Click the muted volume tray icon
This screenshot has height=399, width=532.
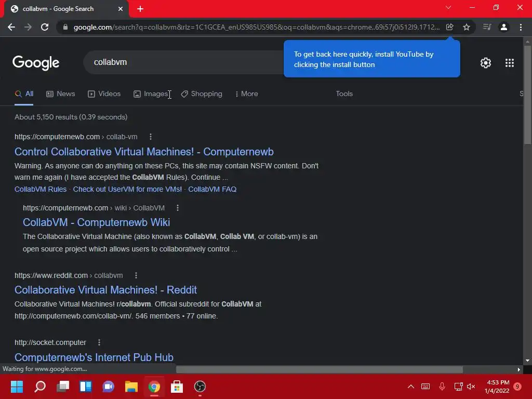tap(471, 387)
